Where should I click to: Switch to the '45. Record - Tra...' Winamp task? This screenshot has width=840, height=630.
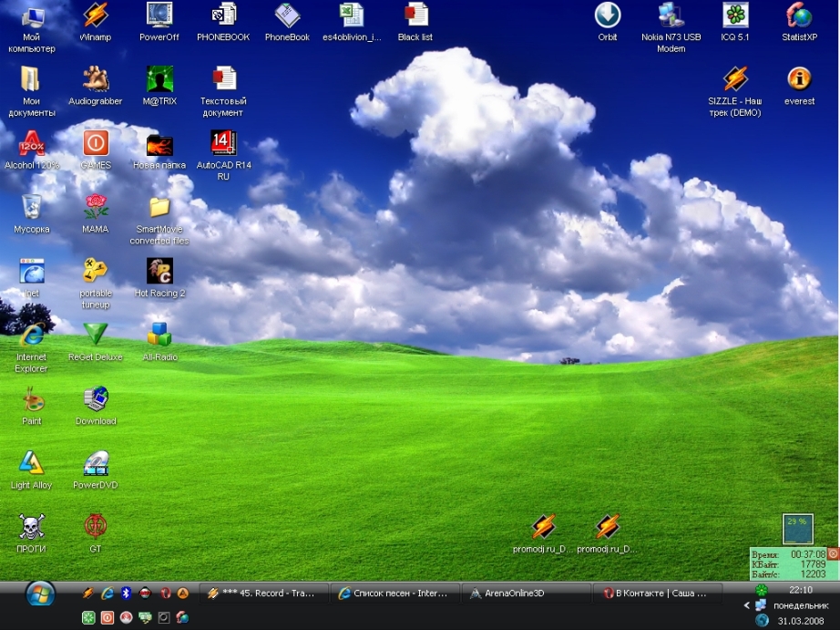[264, 593]
